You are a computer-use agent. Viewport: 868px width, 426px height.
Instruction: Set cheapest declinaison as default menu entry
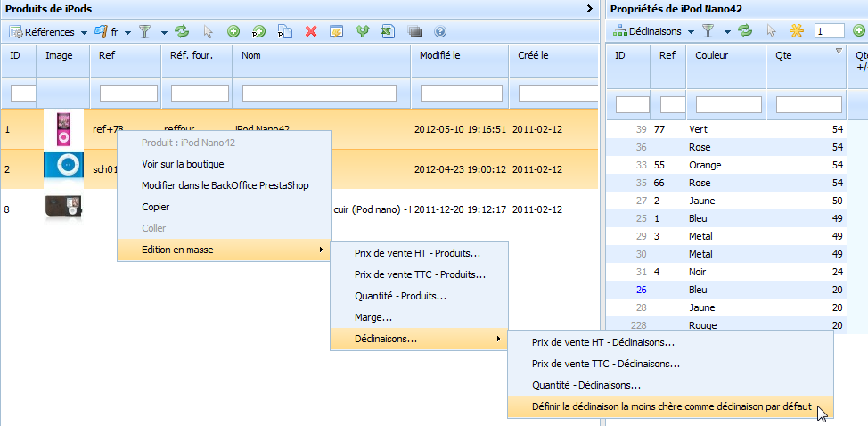pos(670,406)
